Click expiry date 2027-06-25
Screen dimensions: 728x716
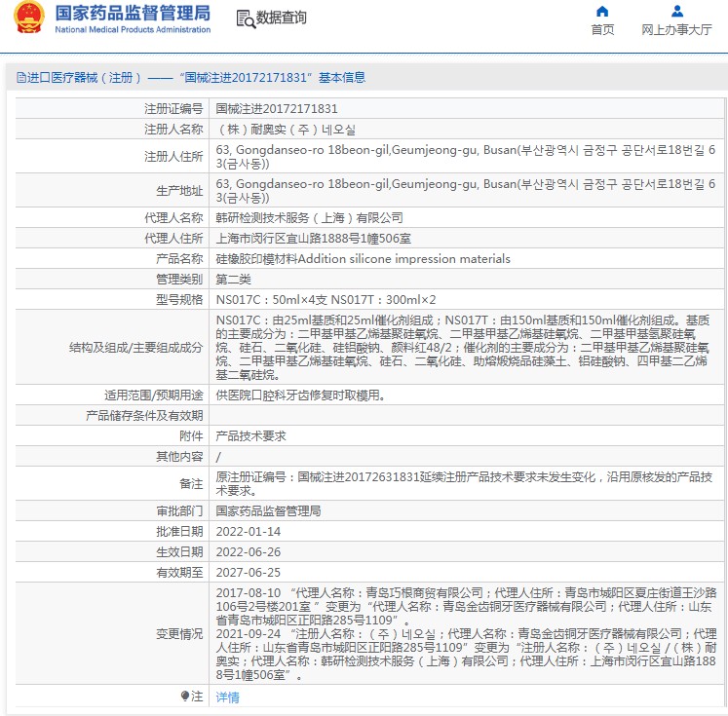(249, 573)
